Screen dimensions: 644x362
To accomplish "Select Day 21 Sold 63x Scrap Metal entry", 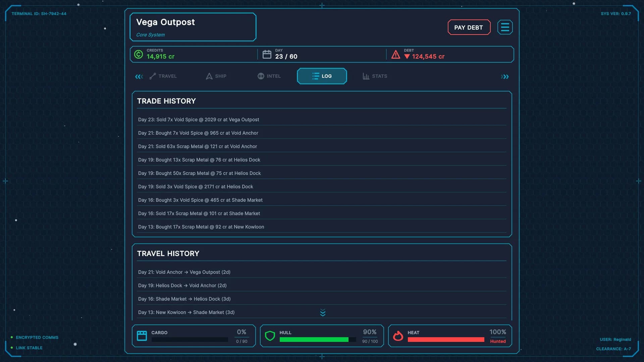I will tap(322, 146).
